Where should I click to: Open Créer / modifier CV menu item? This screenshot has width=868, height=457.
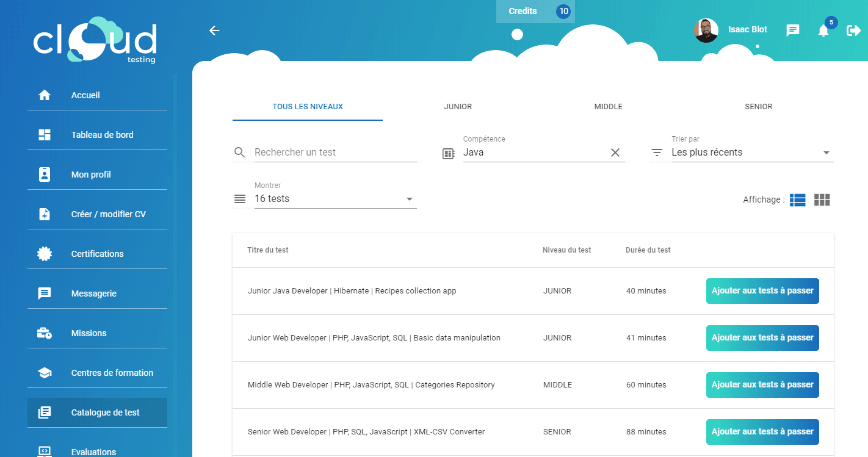[x=97, y=214]
